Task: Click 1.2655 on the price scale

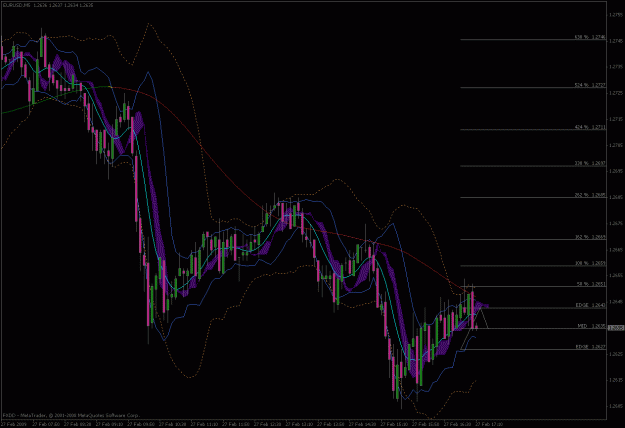Action: [x=616, y=276]
